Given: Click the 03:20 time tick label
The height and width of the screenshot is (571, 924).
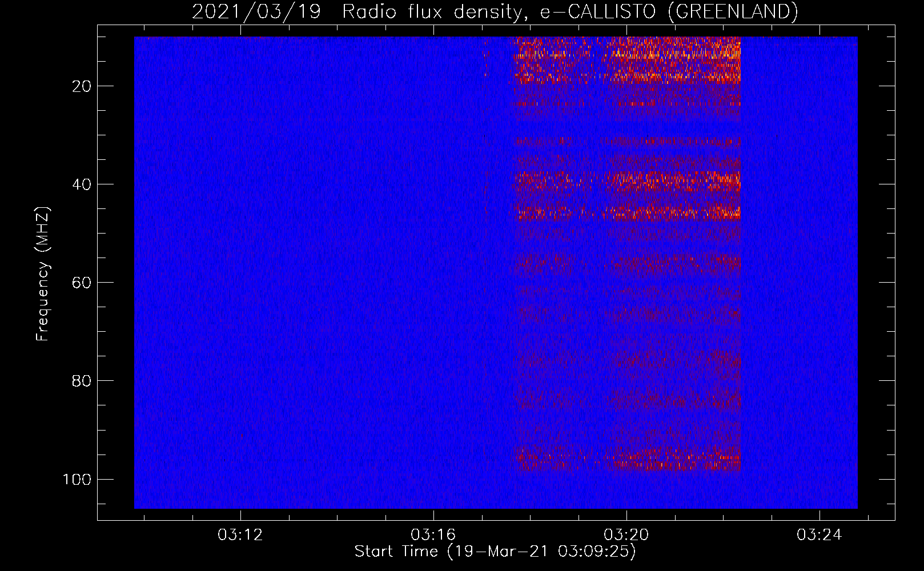Looking at the screenshot, I should click(626, 535).
